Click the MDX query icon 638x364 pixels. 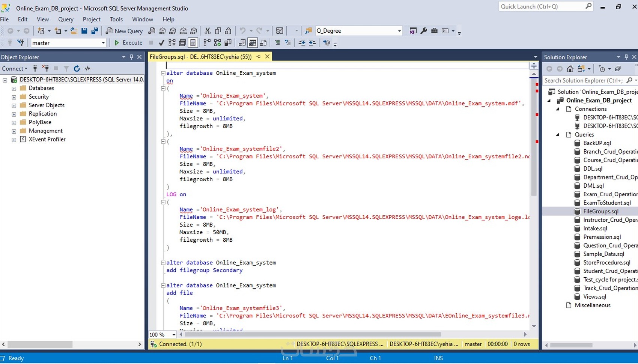162,31
